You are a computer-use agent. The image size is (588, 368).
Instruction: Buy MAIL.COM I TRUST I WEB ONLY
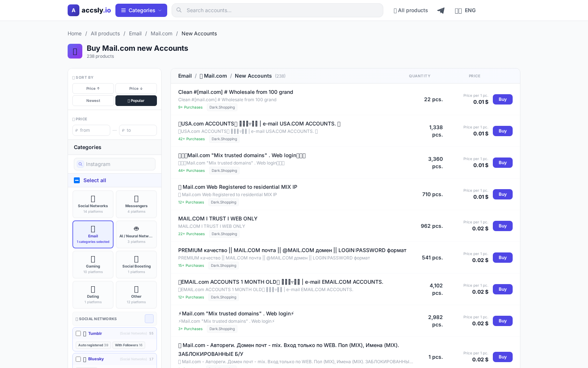point(502,226)
